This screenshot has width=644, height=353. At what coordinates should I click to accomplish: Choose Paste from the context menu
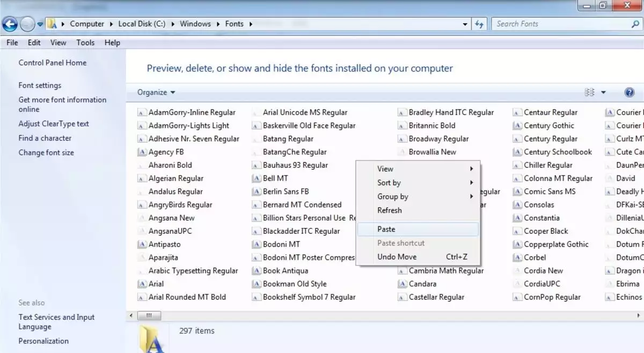(386, 229)
